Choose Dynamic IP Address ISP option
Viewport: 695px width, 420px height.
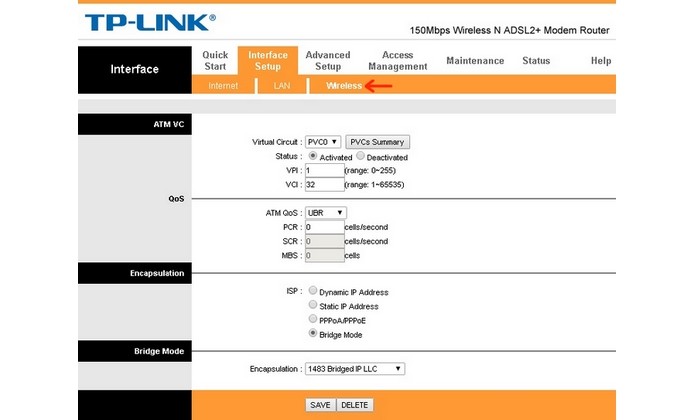313,291
